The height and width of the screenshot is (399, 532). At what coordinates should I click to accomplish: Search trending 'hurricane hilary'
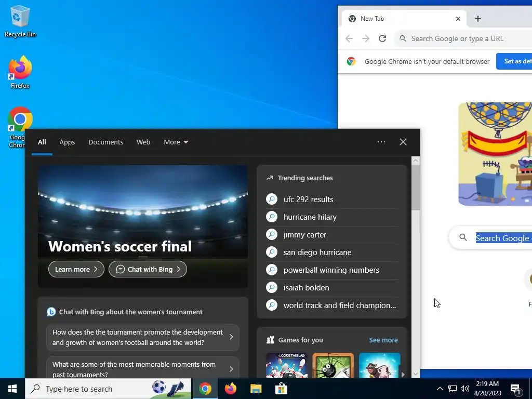point(332,217)
